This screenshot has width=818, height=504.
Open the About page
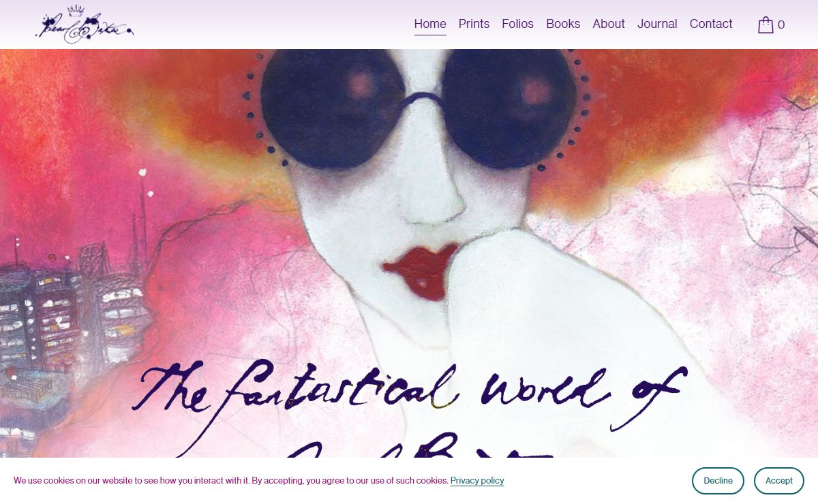[x=609, y=24]
